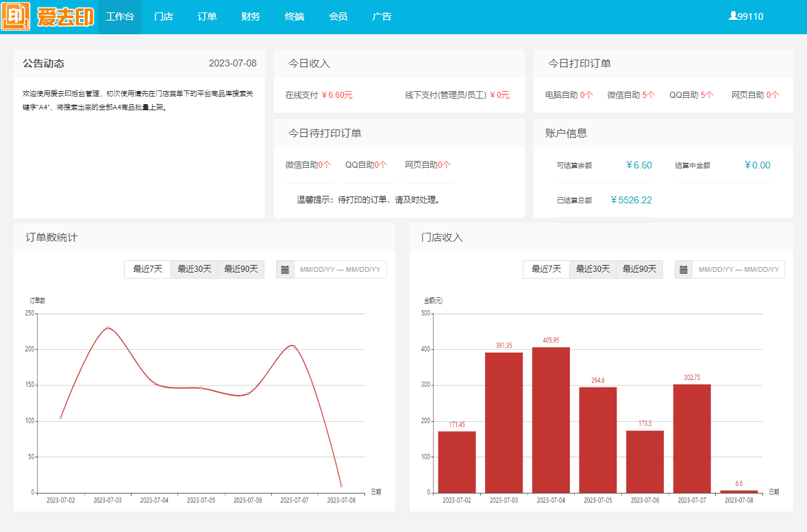Click the 已结算总额 amount ¥5526.22

[x=631, y=200]
